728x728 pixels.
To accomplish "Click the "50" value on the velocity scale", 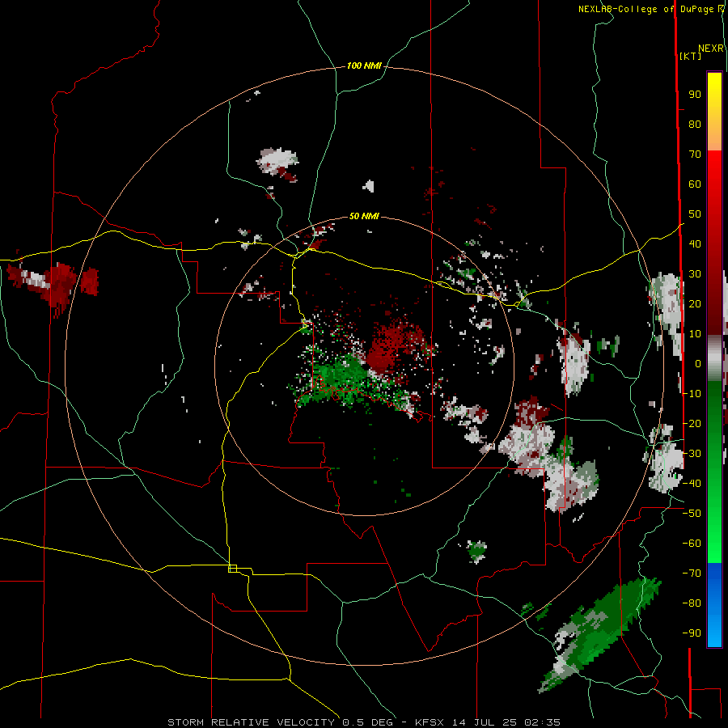I will [x=695, y=214].
